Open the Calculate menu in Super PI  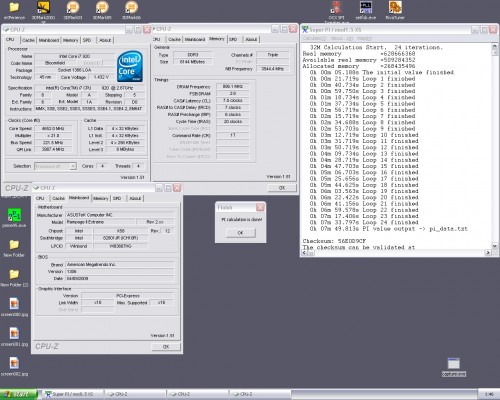314,38
